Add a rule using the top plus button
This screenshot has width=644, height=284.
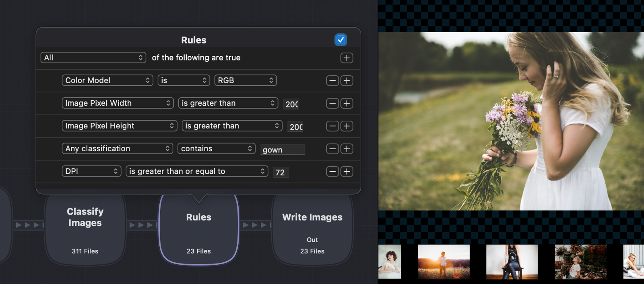pos(347,58)
